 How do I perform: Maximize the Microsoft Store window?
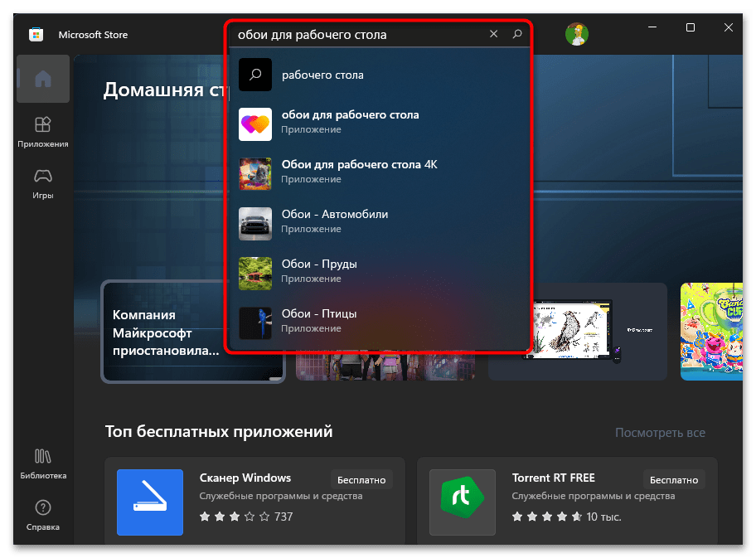[691, 27]
